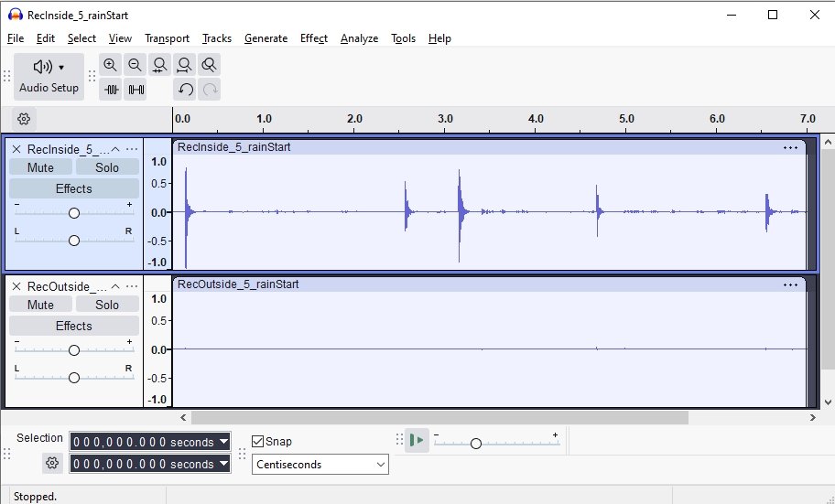Fit selection to width zoom icon
The image size is (835, 504).
160,65
